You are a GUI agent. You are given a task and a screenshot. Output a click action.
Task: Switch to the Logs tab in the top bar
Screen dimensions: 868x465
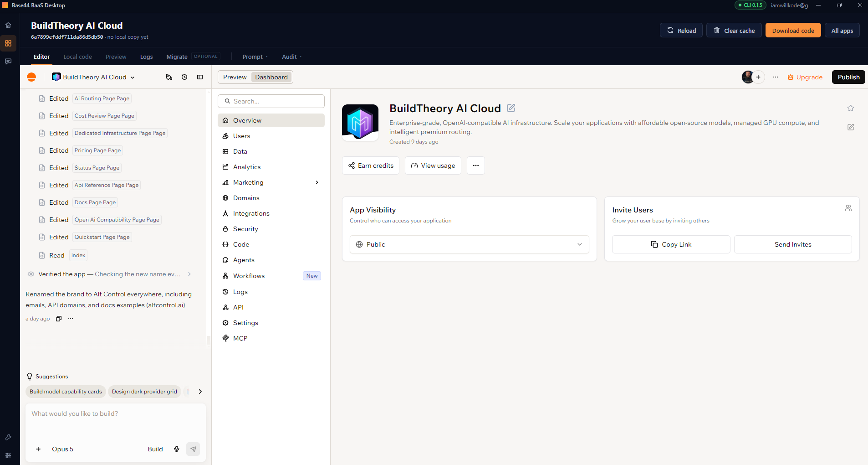coord(146,57)
